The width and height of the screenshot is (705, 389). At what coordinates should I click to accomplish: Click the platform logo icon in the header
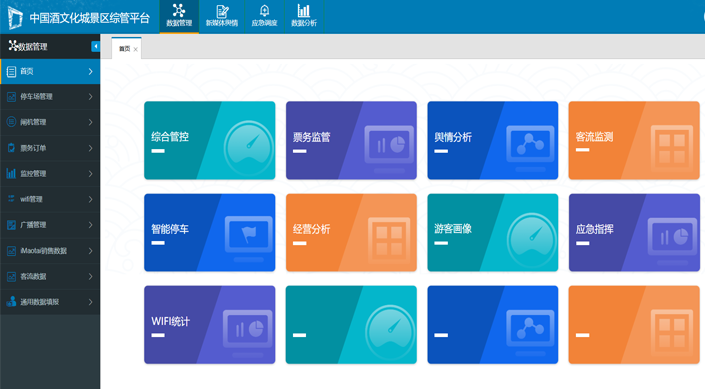(15, 18)
